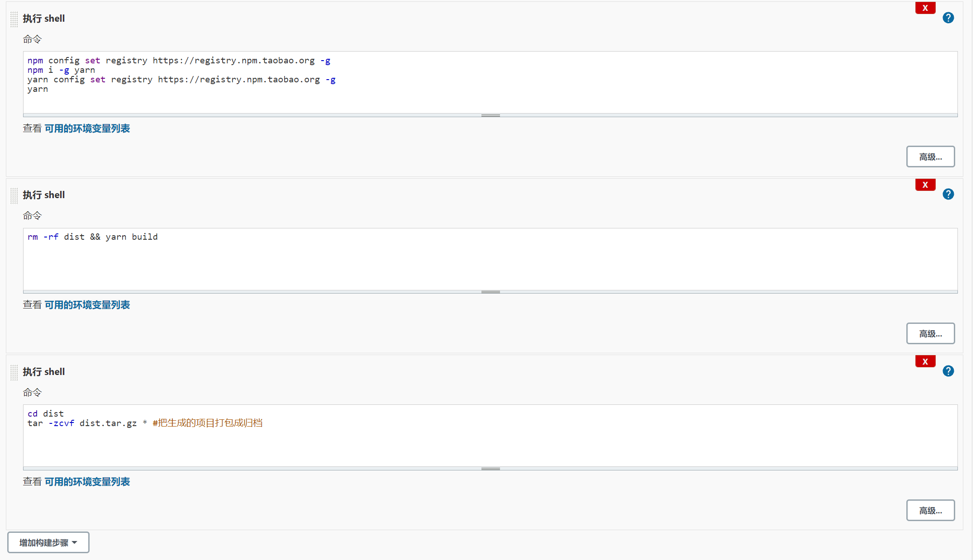Click the resize grip under the tar textarea
976x560 pixels.
click(490, 469)
